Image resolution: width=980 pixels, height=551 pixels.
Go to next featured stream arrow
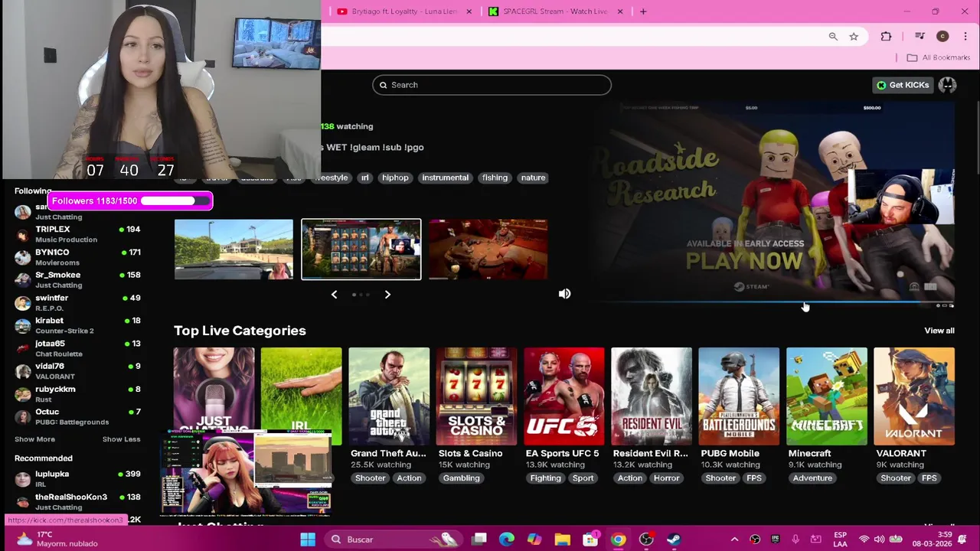(x=387, y=295)
